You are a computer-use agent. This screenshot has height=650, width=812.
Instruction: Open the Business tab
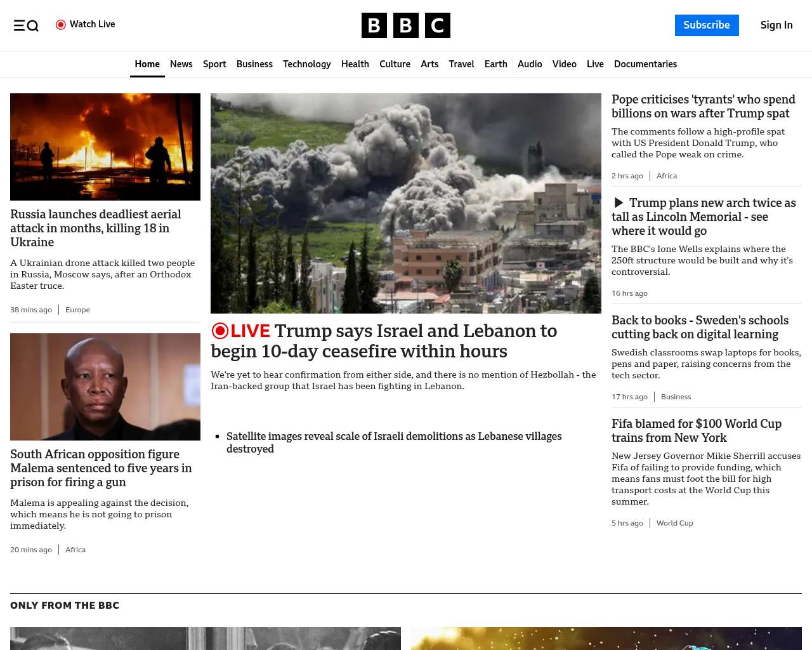click(x=254, y=64)
